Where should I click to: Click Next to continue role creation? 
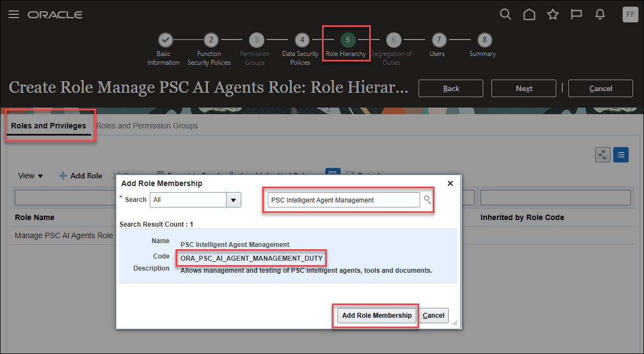point(523,88)
